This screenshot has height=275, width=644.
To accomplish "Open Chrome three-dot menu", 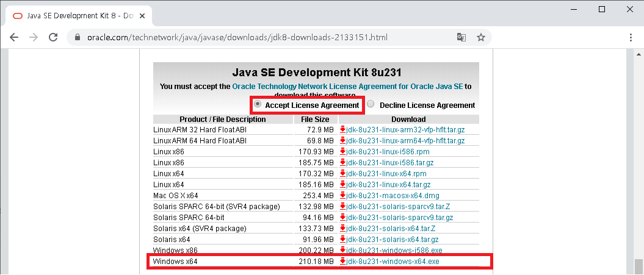I will tap(631, 37).
